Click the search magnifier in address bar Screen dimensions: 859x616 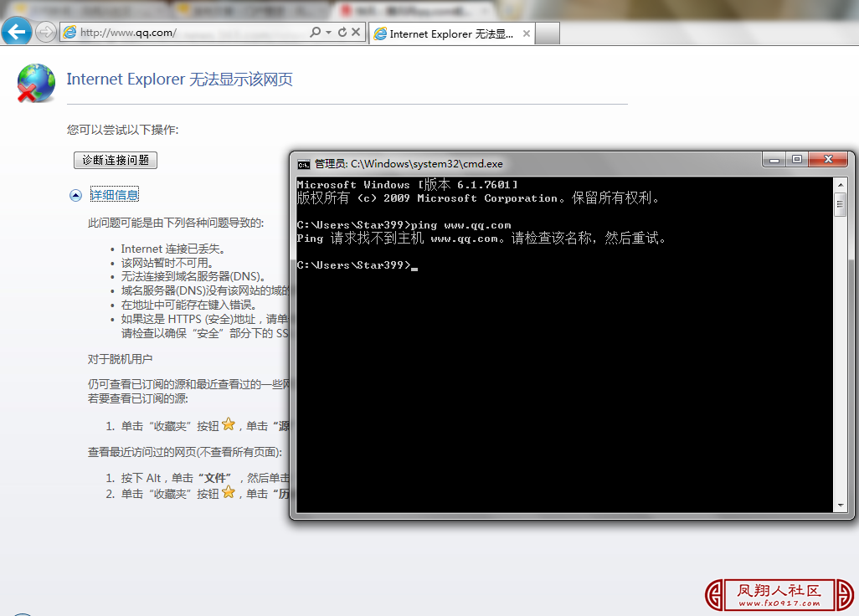(315, 33)
